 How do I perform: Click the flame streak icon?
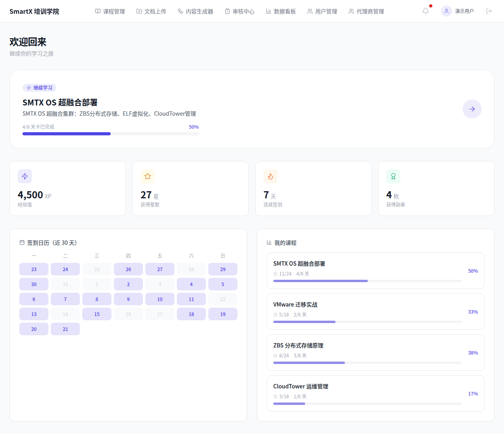[x=271, y=176]
